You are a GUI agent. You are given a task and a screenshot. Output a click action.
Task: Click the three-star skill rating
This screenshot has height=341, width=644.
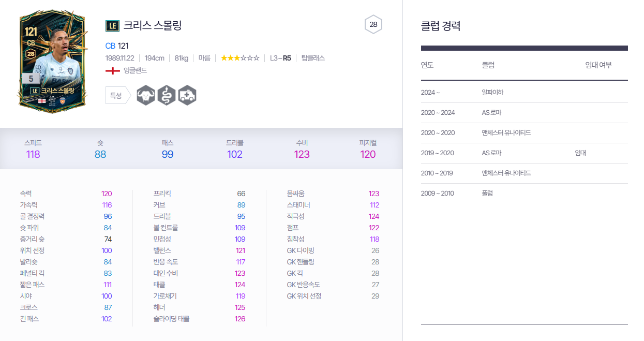click(240, 58)
